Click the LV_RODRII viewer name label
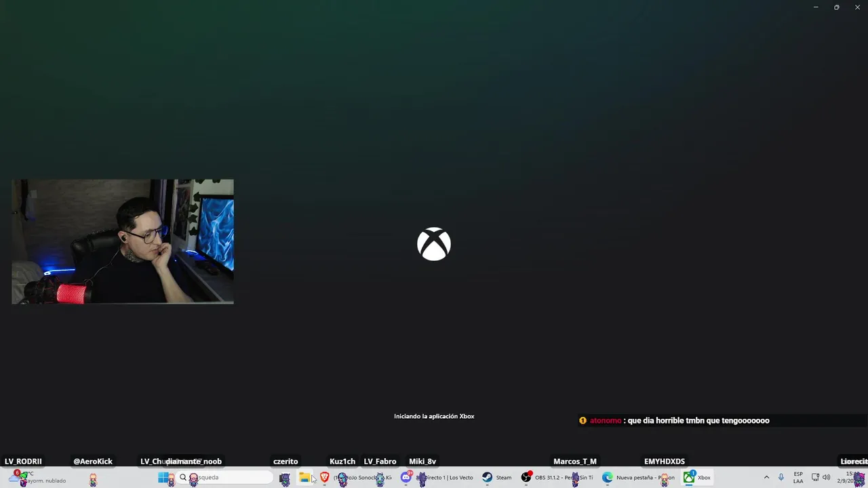The height and width of the screenshot is (488, 868). (23, 462)
